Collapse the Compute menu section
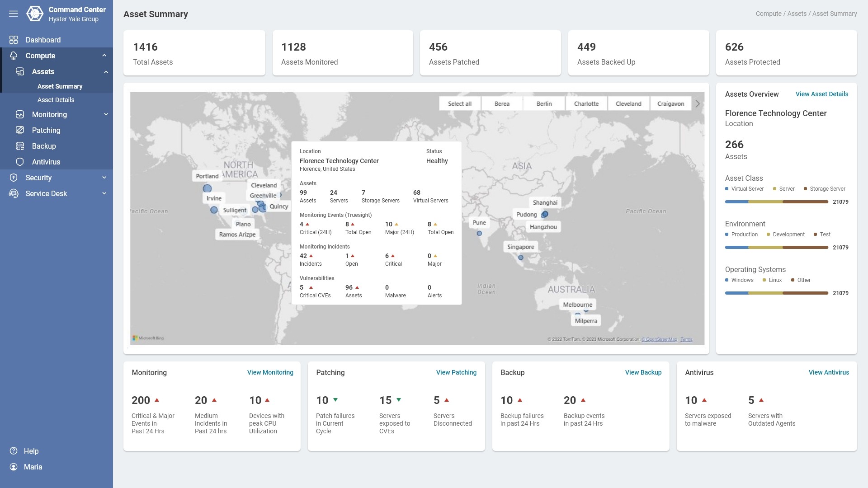The image size is (868, 488). click(x=104, y=56)
